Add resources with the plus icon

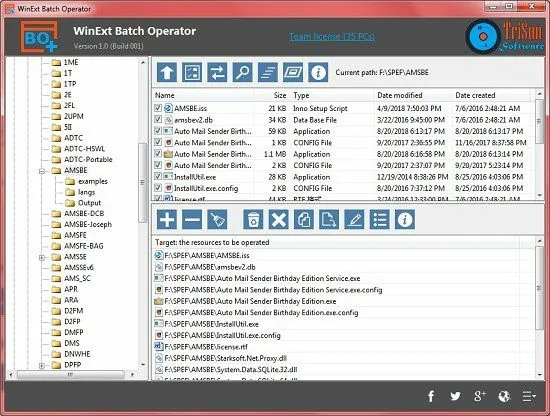[167, 220]
